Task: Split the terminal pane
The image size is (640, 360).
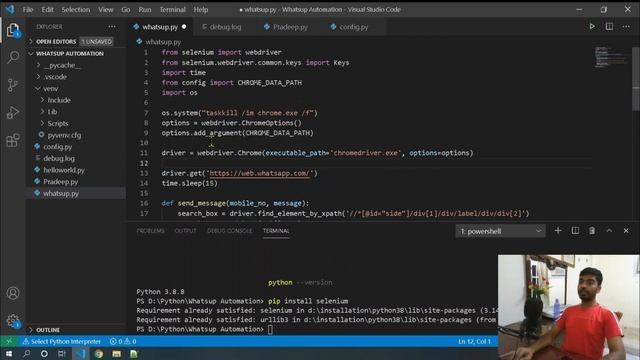Action: tap(575, 231)
